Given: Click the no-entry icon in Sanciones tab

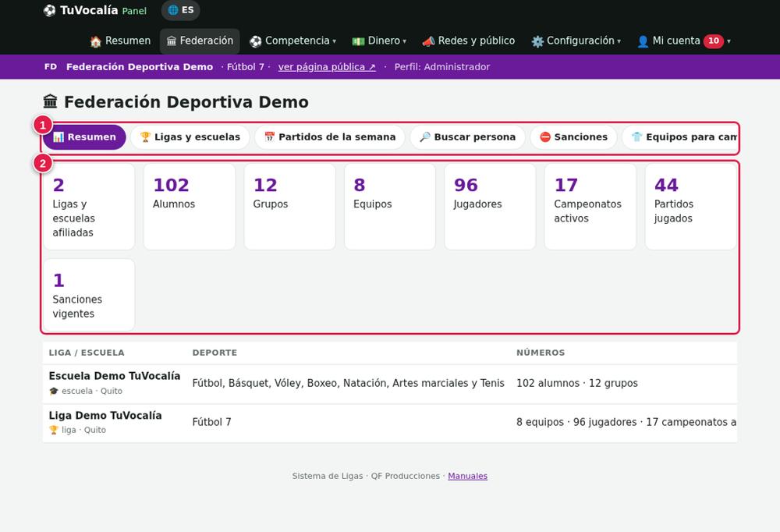Looking at the screenshot, I should coord(545,137).
